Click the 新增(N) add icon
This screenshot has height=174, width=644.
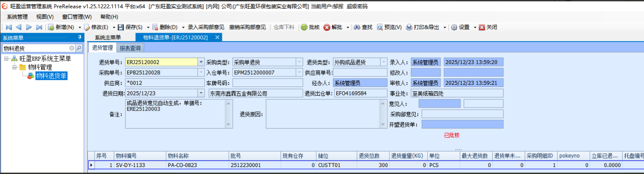pos(52,27)
